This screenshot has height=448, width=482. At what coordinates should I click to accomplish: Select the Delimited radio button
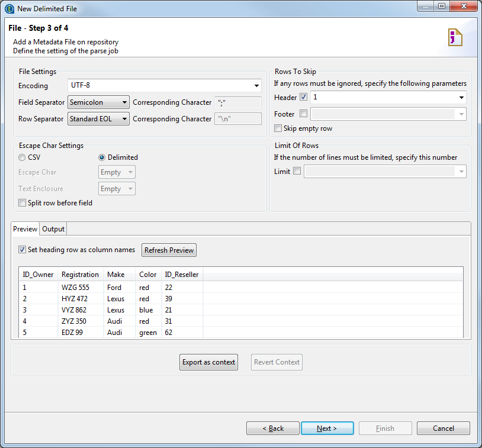pyautogui.click(x=102, y=157)
